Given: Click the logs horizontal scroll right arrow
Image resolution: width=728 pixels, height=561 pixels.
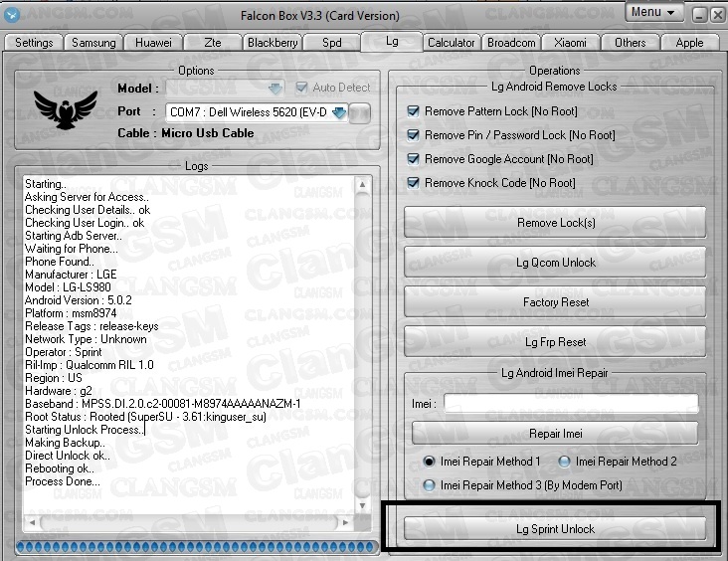Looking at the screenshot, I should point(345,523).
